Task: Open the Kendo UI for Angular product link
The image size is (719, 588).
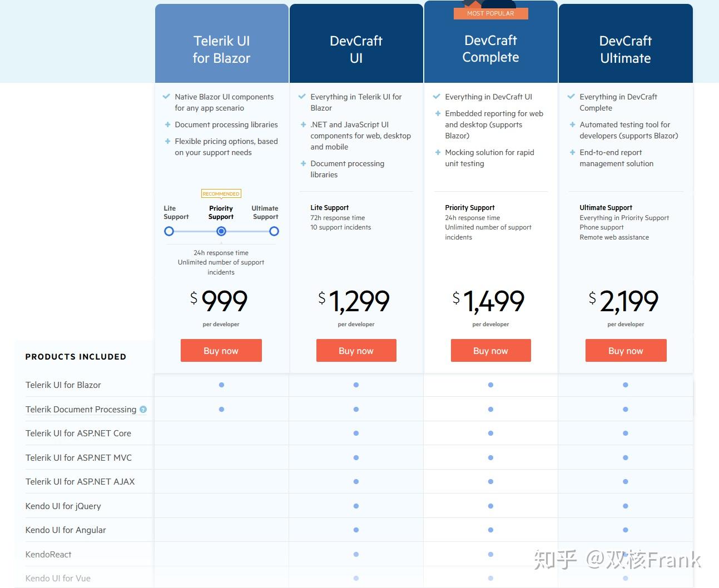Action: [x=66, y=530]
